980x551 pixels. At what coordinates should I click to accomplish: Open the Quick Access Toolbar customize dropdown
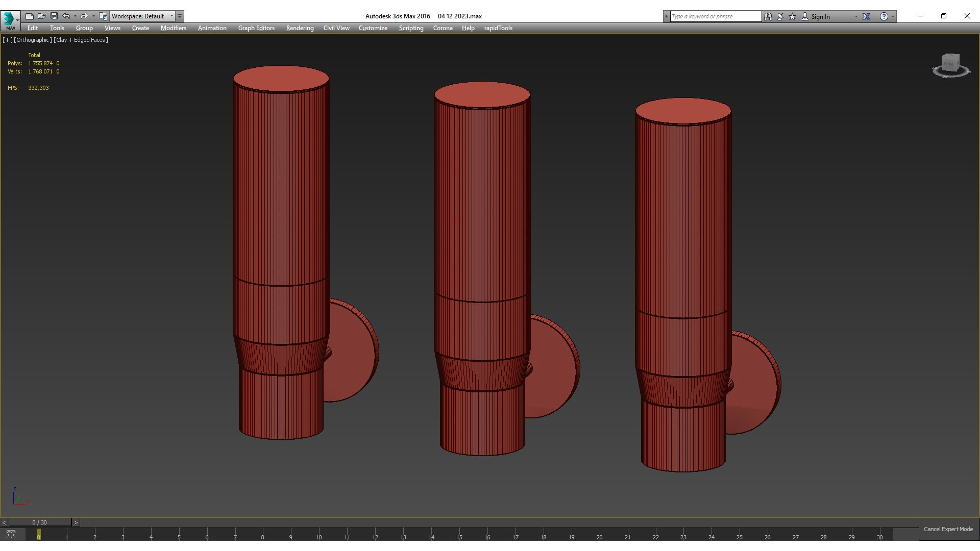point(180,16)
